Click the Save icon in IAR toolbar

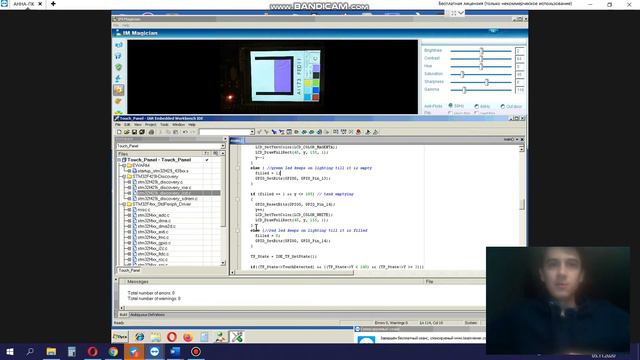click(134, 132)
